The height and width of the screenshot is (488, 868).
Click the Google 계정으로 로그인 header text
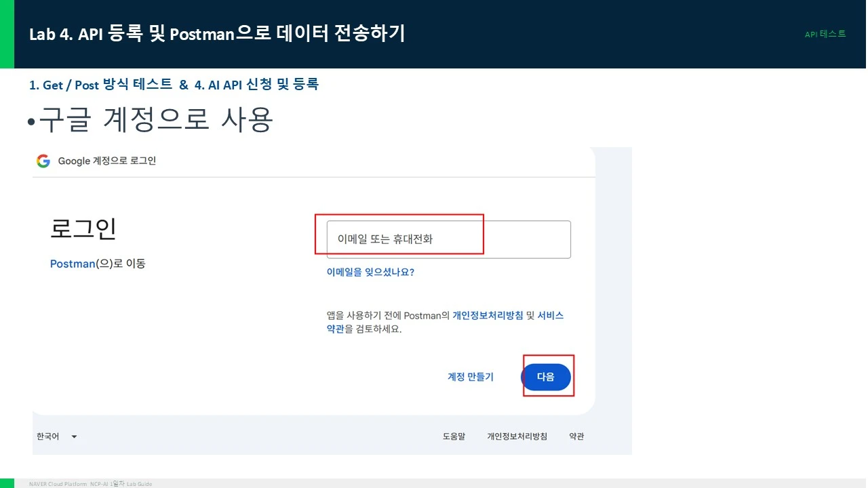107,161
